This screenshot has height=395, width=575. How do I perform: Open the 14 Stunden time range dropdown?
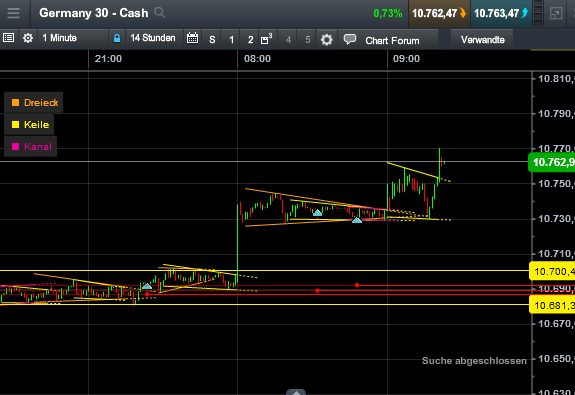pos(153,38)
